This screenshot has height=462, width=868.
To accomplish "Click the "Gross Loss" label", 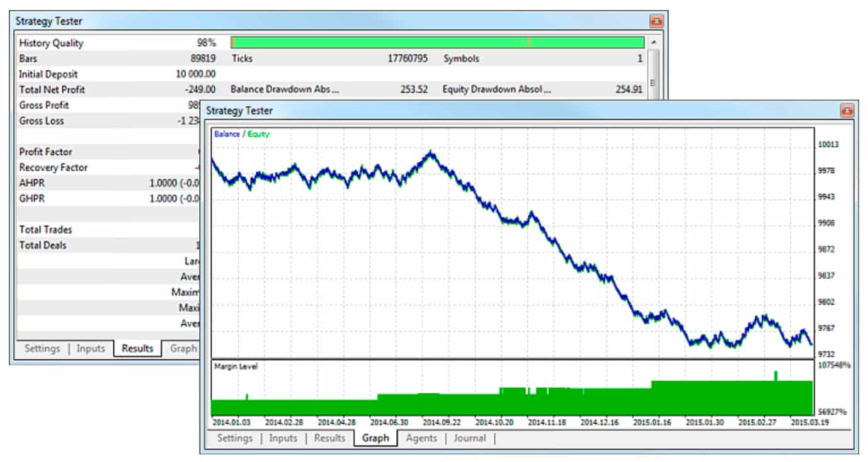I will [x=42, y=121].
